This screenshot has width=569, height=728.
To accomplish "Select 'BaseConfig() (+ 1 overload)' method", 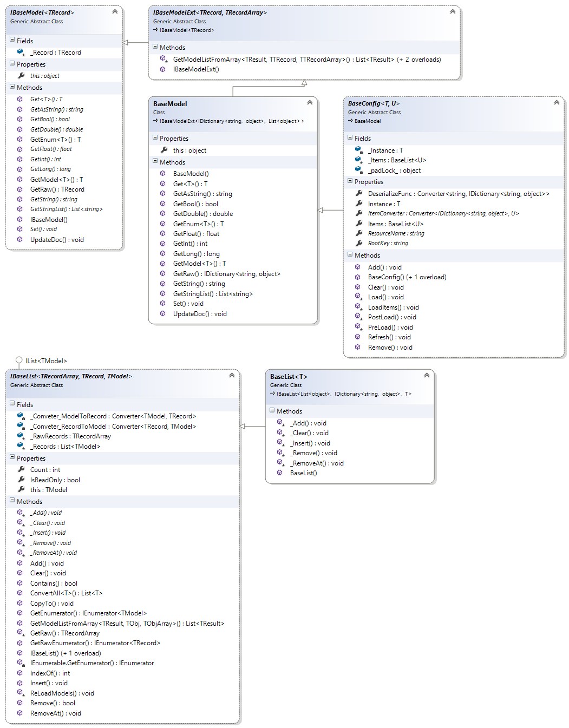I will pos(407,277).
